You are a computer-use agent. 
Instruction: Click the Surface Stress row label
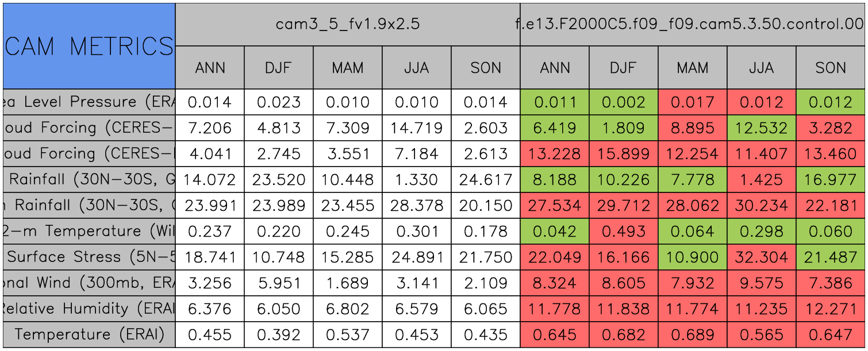(x=89, y=257)
